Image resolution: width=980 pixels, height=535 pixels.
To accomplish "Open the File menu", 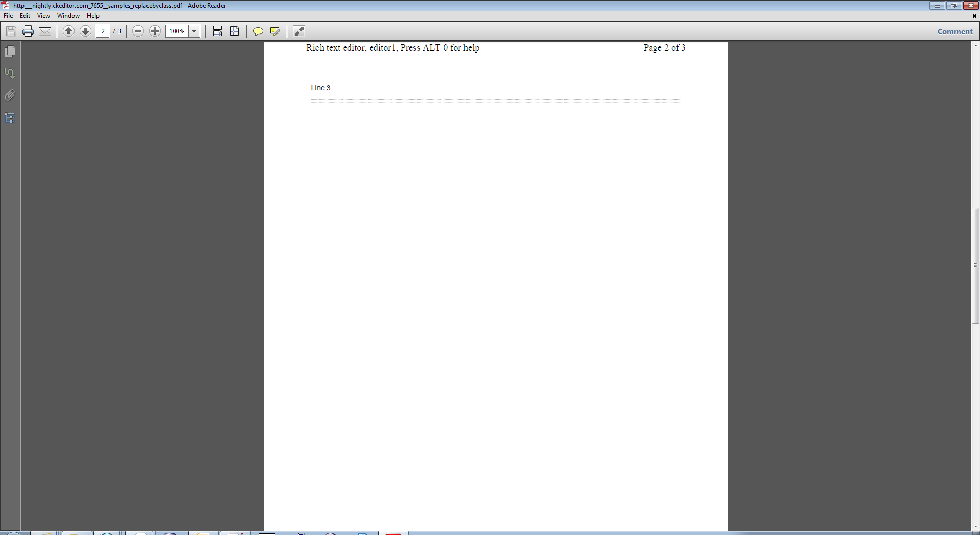I will click(8, 16).
